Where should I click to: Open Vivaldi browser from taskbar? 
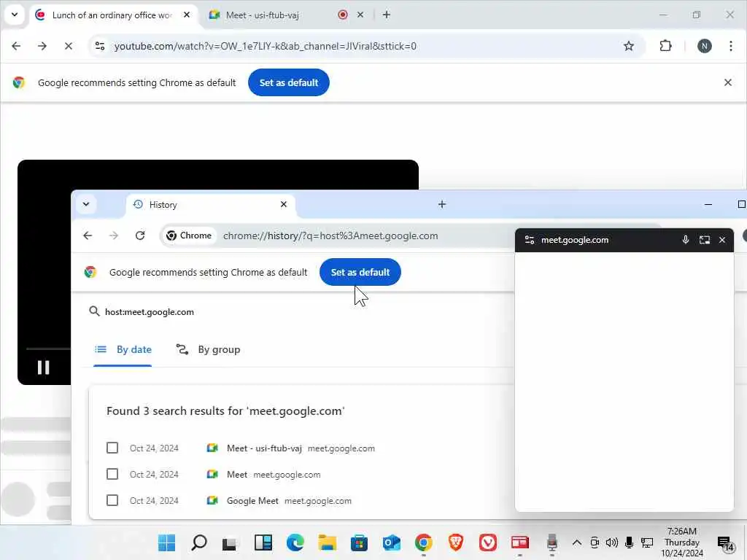(x=488, y=542)
